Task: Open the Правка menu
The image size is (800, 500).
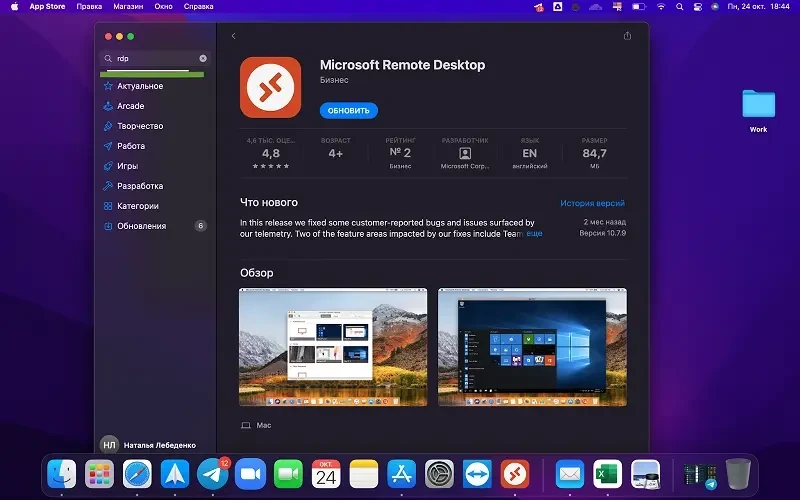Action: [89, 7]
